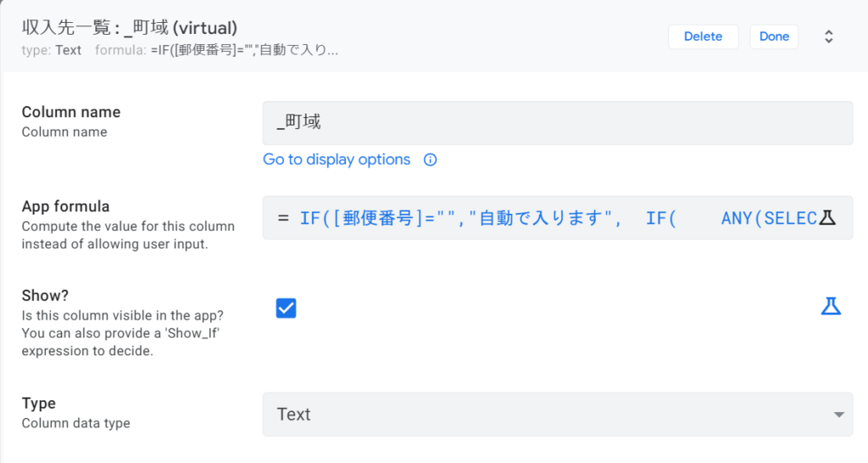This screenshot has height=463, width=868.
Task: Click the Show? setting label
Action: click(x=45, y=295)
